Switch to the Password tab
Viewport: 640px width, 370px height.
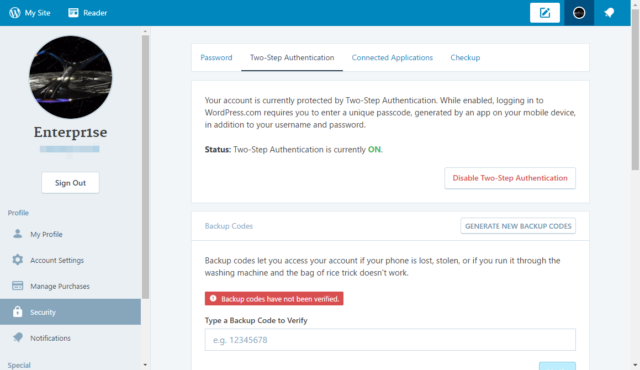[x=216, y=58]
